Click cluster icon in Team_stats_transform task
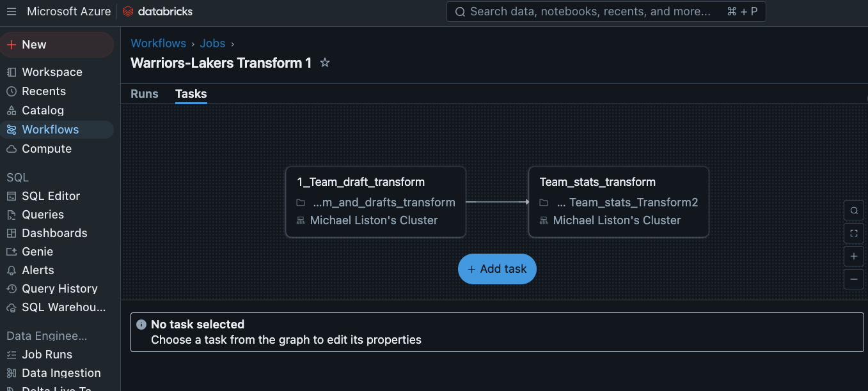Viewport: 868px width, 391px height. pyautogui.click(x=544, y=220)
